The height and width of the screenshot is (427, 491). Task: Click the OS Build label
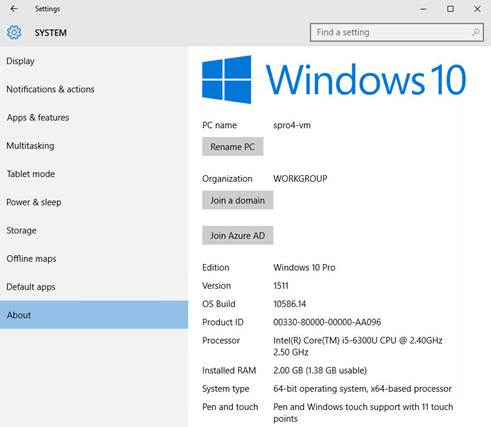(219, 304)
